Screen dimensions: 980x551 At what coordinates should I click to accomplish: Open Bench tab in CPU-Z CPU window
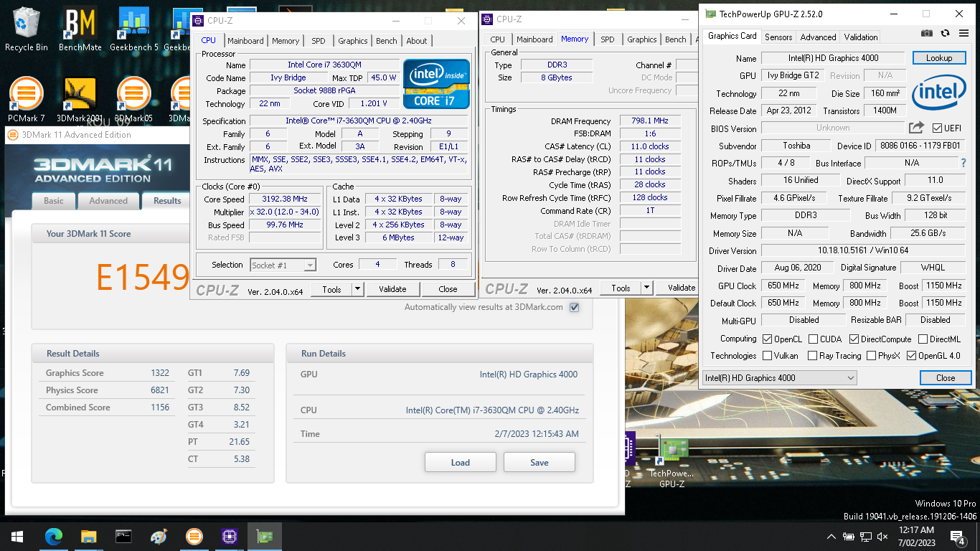[x=387, y=41]
